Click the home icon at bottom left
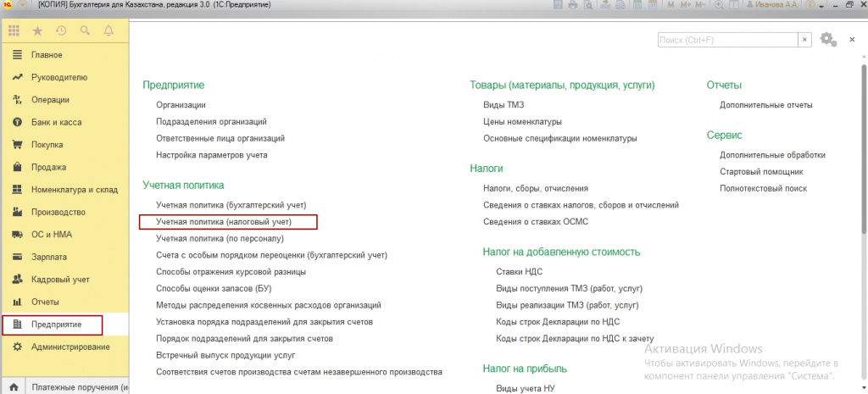 (14, 387)
